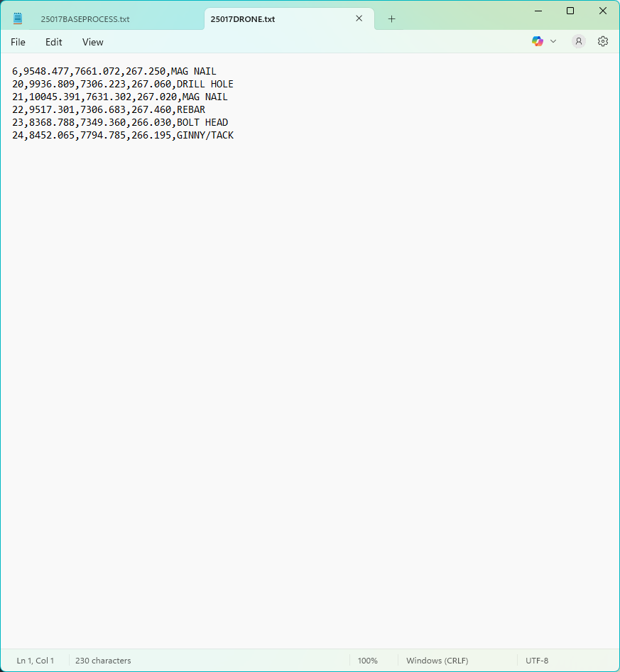Open the File menu
The width and height of the screenshot is (620, 672).
18,42
